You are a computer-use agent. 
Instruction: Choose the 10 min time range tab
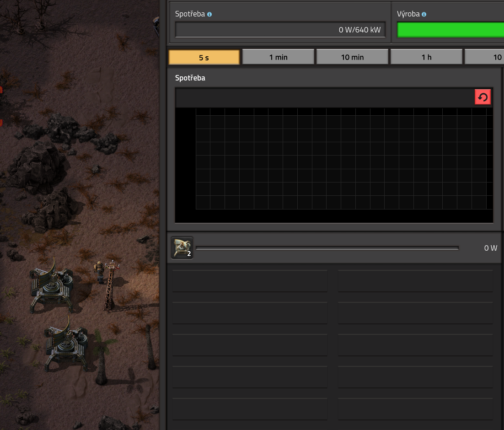[x=352, y=57]
